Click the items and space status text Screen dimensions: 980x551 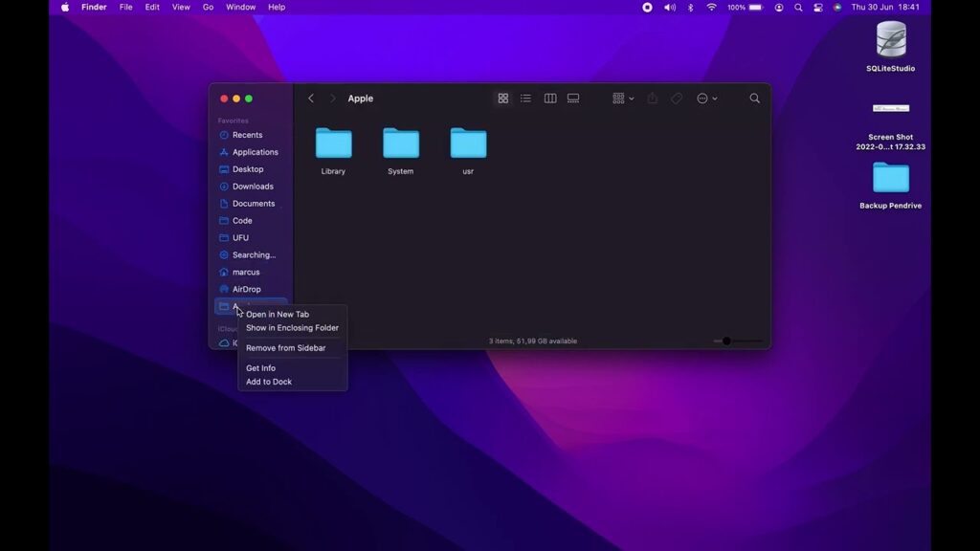532,342
